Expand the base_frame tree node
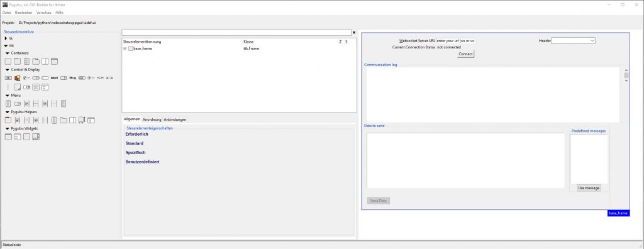The width and height of the screenshot is (644, 249). pyautogui.click(x=125, y=48)
